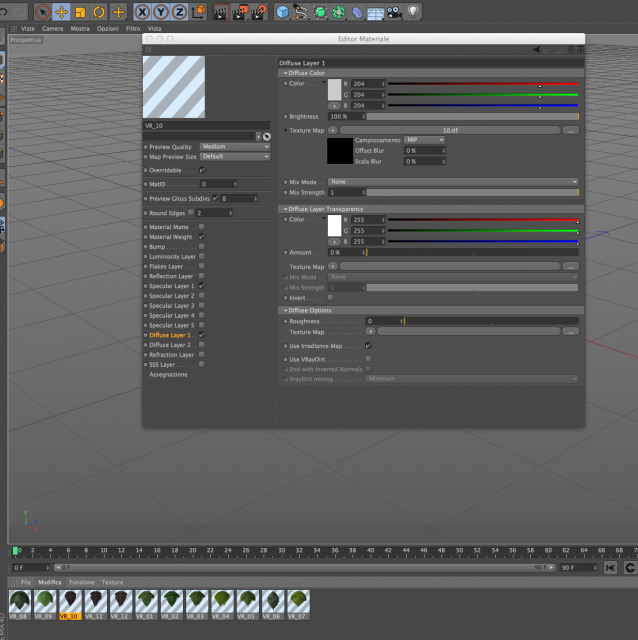Viewport: 638px width, 640px height.
Task: Open the Campionamento MIP dropdown
Action: click(x=425, y=140)
